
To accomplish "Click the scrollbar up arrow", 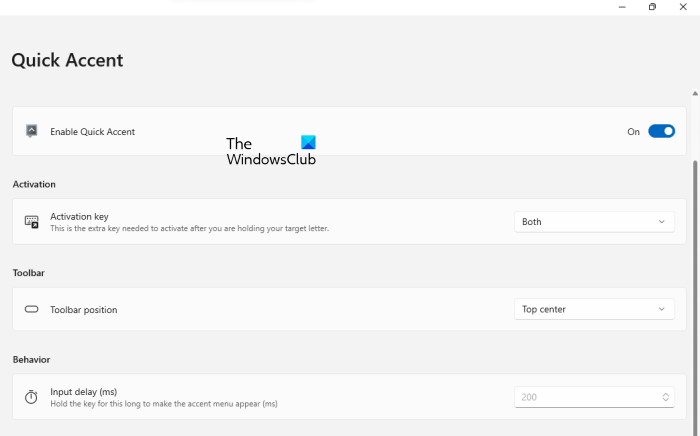I will coord(695,92).
